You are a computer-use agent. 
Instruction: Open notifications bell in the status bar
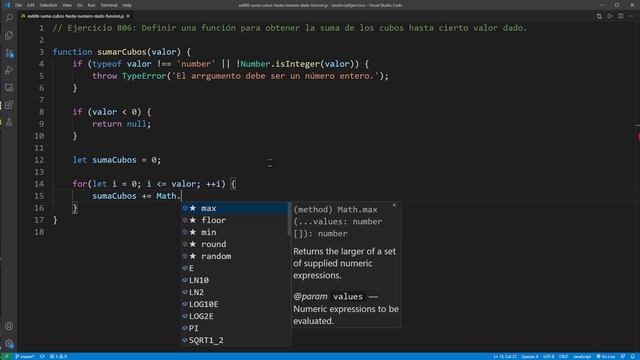(x=633, y=356)
